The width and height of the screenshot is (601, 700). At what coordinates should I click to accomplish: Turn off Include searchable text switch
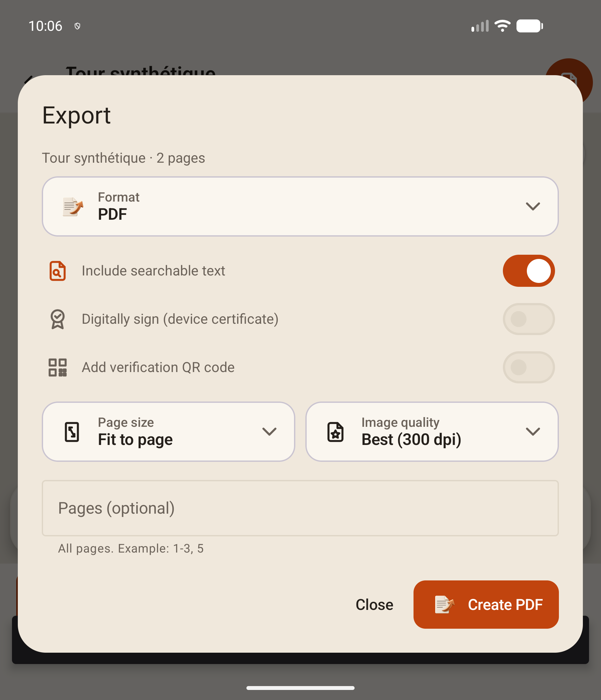(529, 271)
